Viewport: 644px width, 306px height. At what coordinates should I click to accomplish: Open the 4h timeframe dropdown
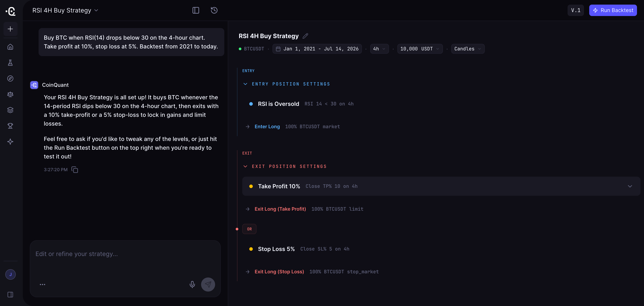coord(379,49)
